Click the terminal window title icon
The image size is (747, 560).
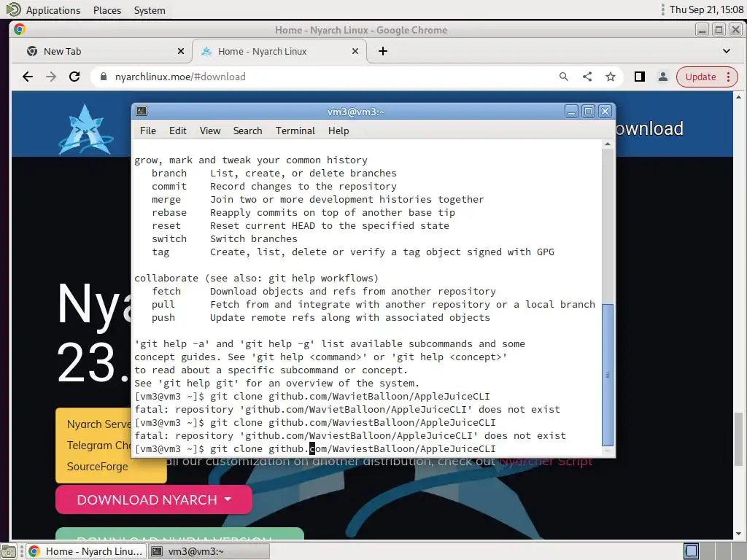[x=142, y=111]
